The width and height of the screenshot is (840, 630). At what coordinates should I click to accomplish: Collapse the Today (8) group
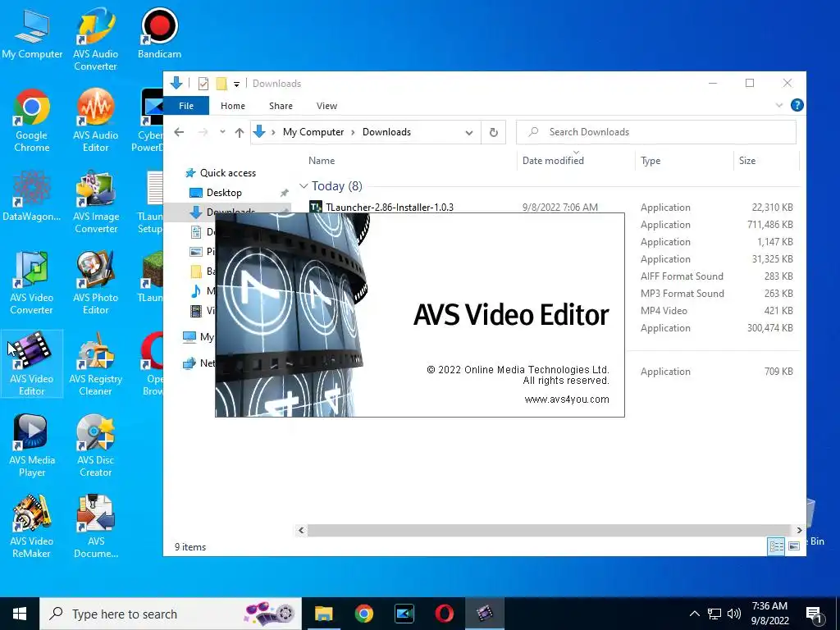coord(304,186)
